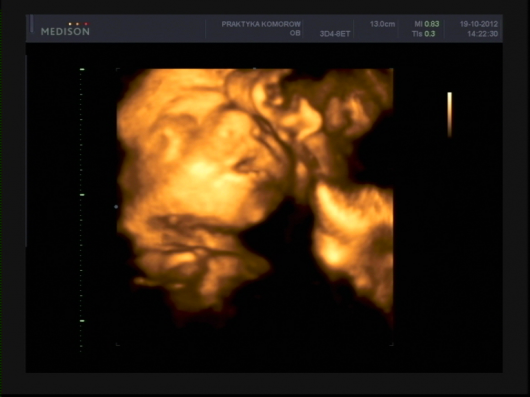Click the top-left corner bracket of render box

click(118, 69)
